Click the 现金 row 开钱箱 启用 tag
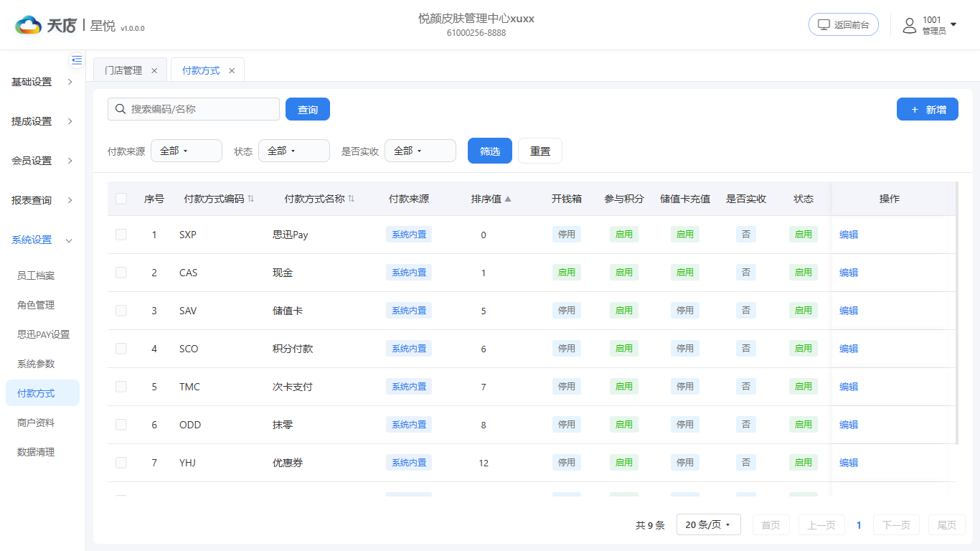Screen dimensions: 980x551 pyautogui.click(x=567, y=273)
